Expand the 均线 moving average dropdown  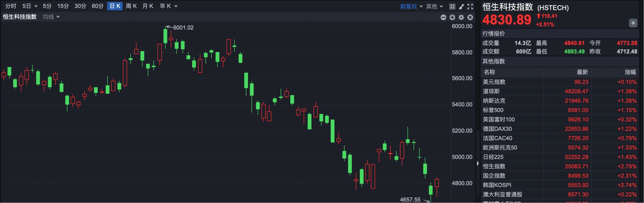pos(51,17)
